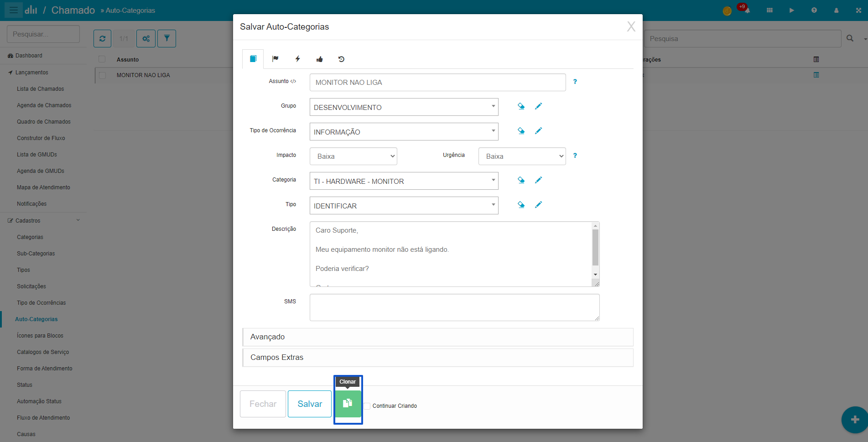This screenshot has height=442, width=868.
Task: Go to Tipo de Ocorrências in sidebar
Action: point(41,303)
